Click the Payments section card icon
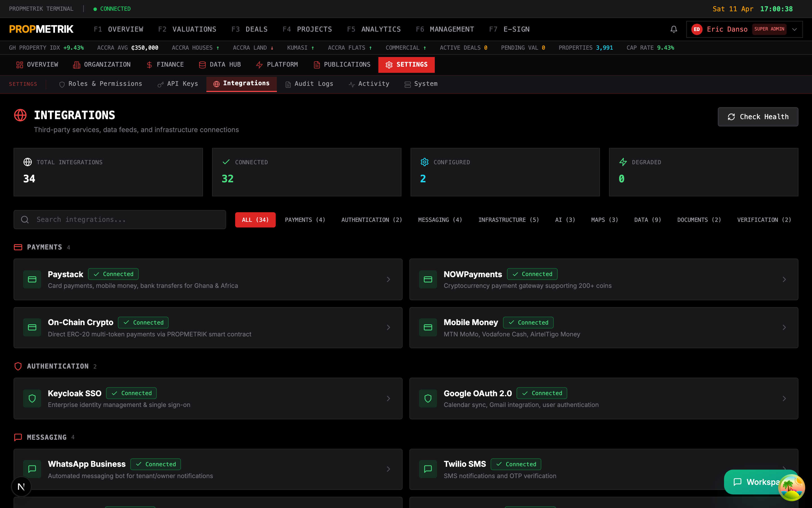The image size is (812, 508). (x=18, y=247)
